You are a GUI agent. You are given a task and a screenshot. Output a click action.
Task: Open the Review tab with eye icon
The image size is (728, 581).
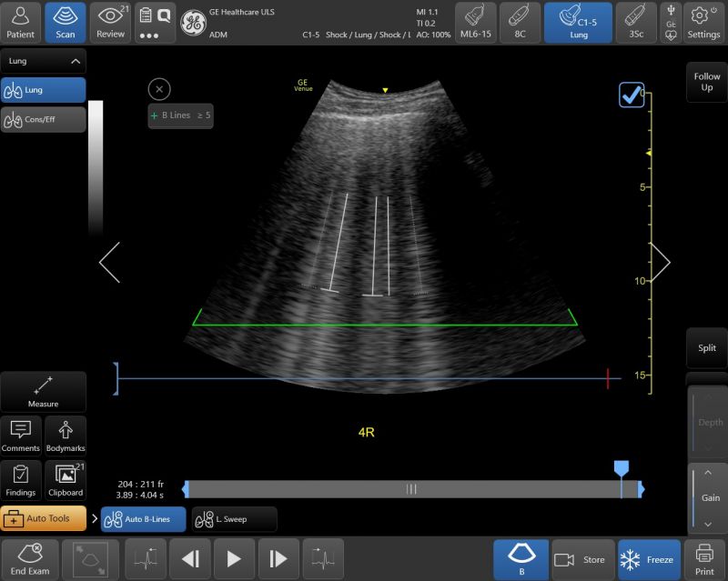[x=110, y=22]
